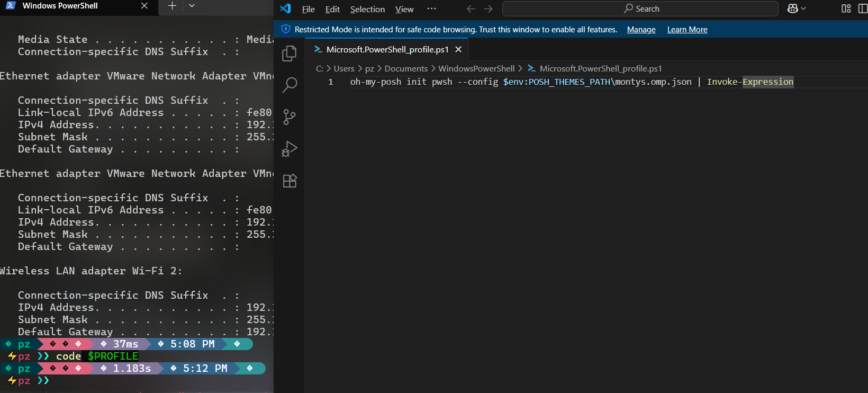Close the Microsoft.PowerShell_profile.ps1 tab
The width and height of the screenshot is (868, 393).
458,49
